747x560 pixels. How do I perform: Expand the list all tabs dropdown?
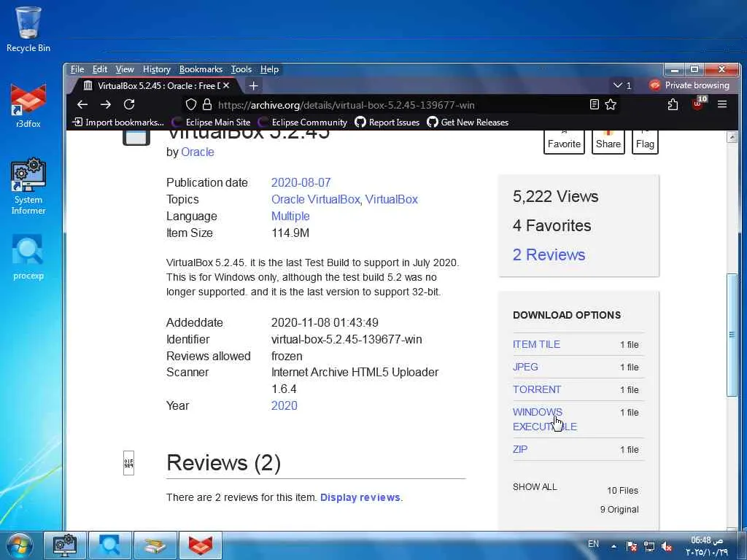tap(622, 85)
